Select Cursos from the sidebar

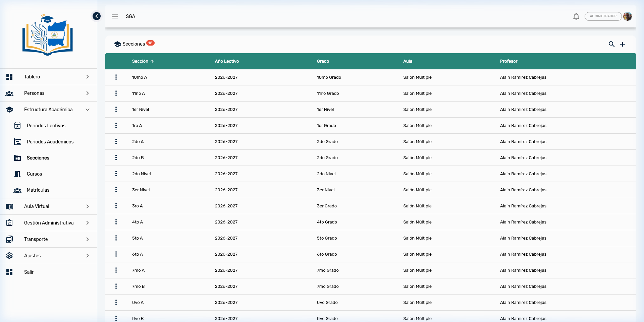(x=34, y=174)
